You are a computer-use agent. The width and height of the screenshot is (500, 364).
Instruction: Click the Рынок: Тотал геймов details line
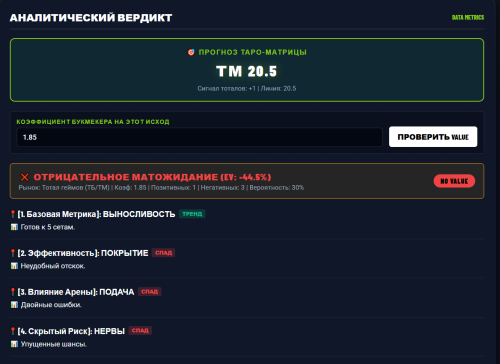click(161, 188)
